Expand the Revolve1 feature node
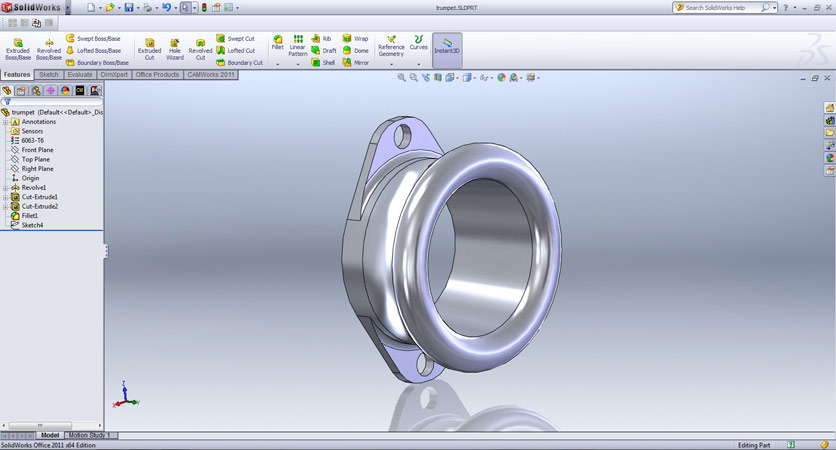The height and width of the screenshot is (450, 836). tap(5, 188)
